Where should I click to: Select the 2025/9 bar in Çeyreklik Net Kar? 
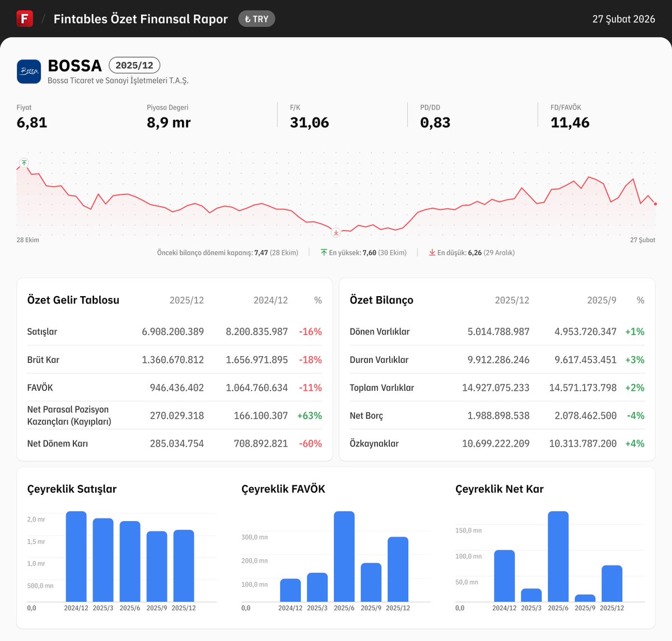[585, 598]
